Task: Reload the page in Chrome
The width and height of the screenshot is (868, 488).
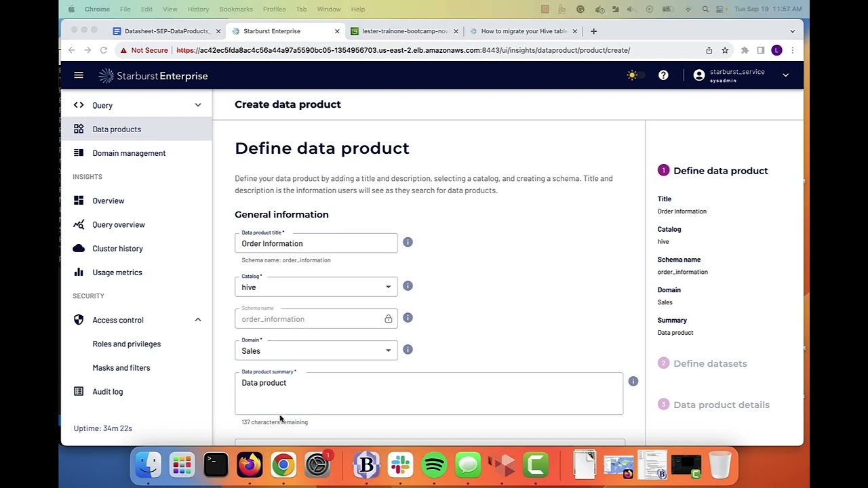Action: (x=104, y=50)
